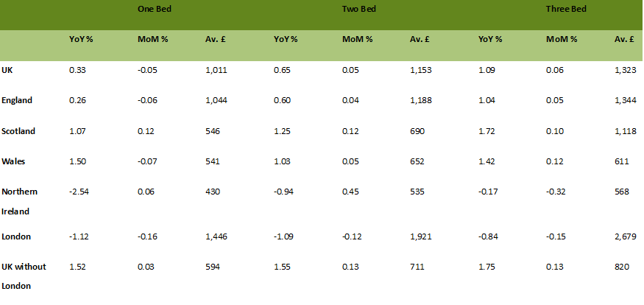
Task: Click UK without London three bed 820
Action: pyautogui.click(x=622, y=267)
